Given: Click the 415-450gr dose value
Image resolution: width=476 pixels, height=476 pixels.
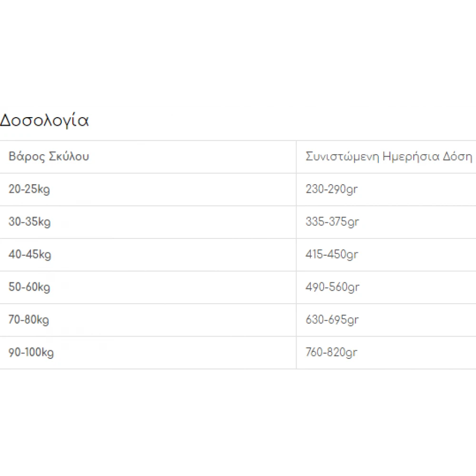Looking at the screenshot, I should pyautogui.click(x=332, y=255).
